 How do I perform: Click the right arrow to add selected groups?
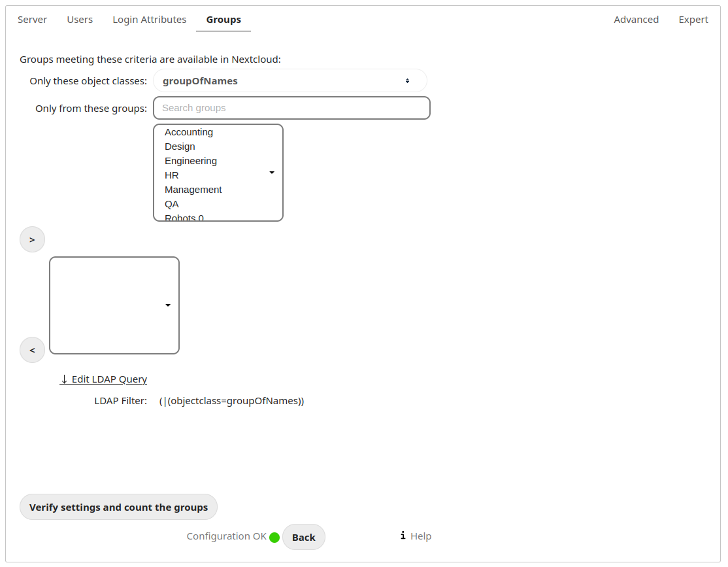[32, 239]
